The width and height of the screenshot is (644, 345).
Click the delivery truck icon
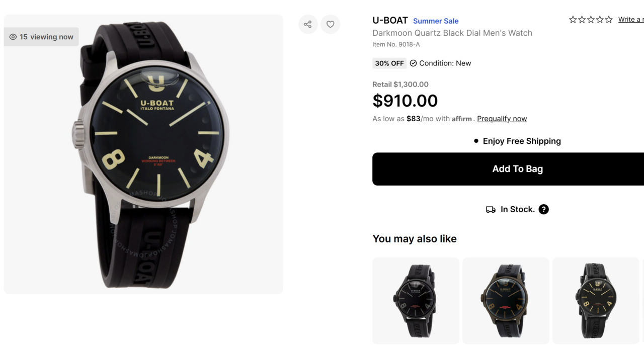(x=491, y=209)
